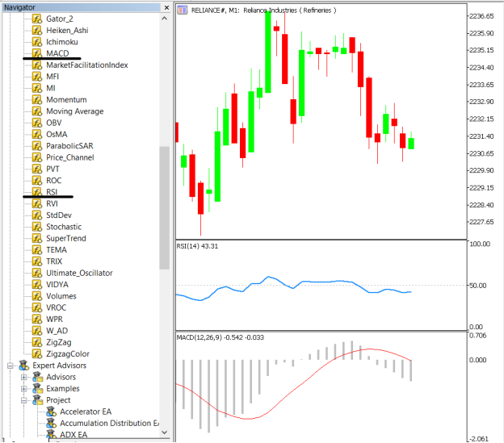504x443 pixels.
Task: Click the RELIANCE#, M1 chart title
Action: 263,10
